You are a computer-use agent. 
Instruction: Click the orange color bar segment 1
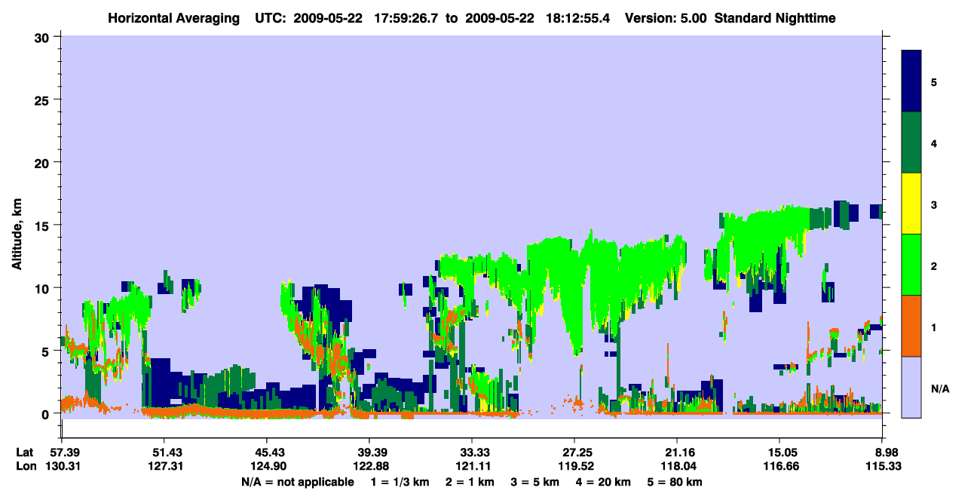click(911, 325)
